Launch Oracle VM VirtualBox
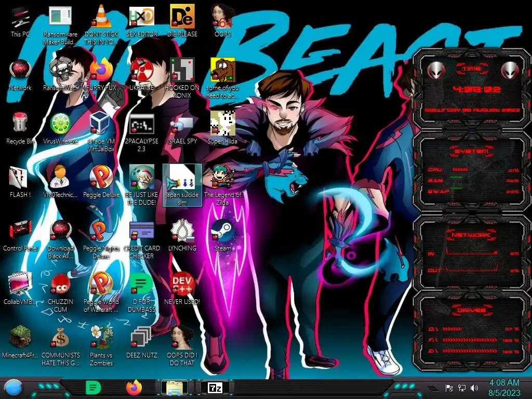 (x=101, y=131)
